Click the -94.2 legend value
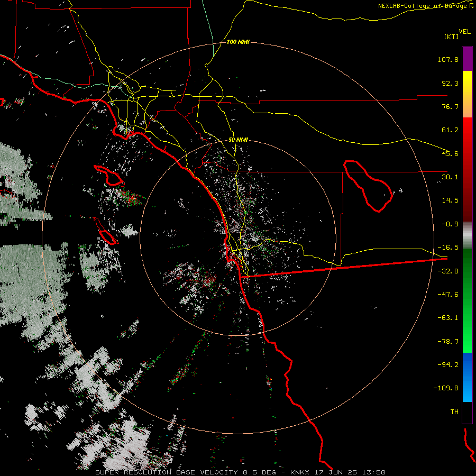Screen dimensions: 476x476 (448, 365)
